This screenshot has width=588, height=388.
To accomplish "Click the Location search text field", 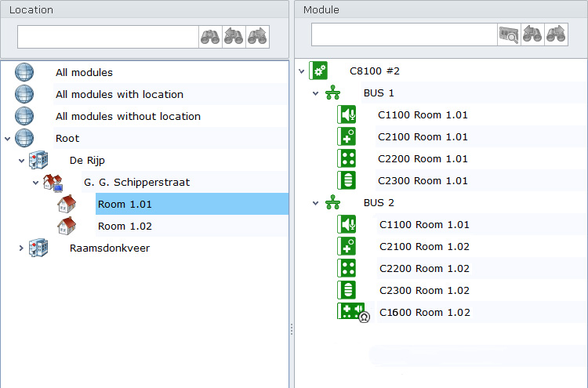I will (x=107, y=37).
